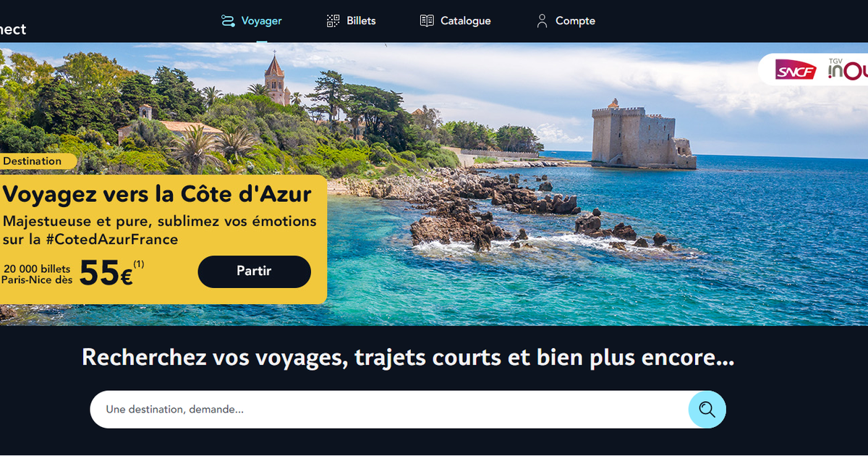Viewport: 868px width, 456px height.
Task: Click the #CotedAzurFrance description text
Action: coord(160,230)
